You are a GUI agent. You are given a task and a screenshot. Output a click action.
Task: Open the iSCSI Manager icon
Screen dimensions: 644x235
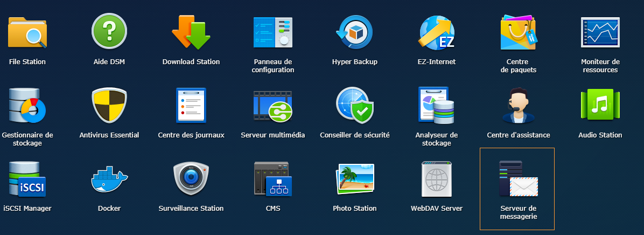(x=27, y=179)
